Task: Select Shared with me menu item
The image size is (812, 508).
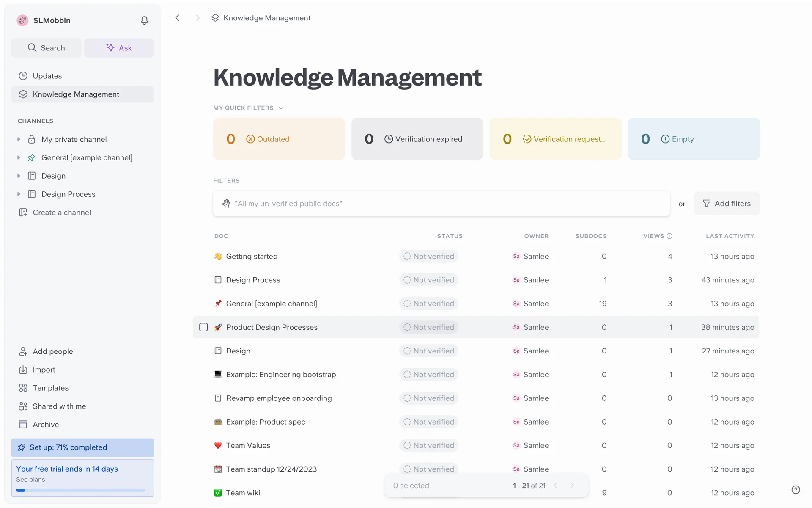Action: (x=59, y=406)
